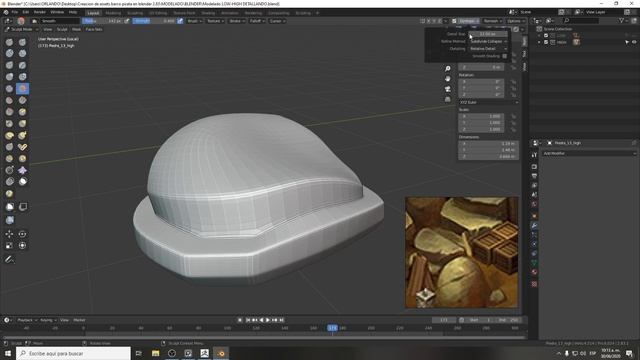Click the viewport zoom gizmo

tap(448, 69)
